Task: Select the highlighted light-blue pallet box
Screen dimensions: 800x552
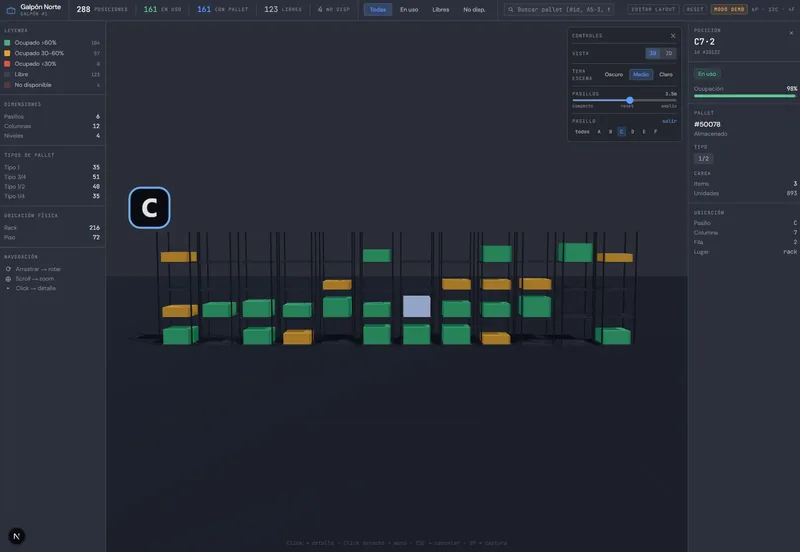Action: 416,306
